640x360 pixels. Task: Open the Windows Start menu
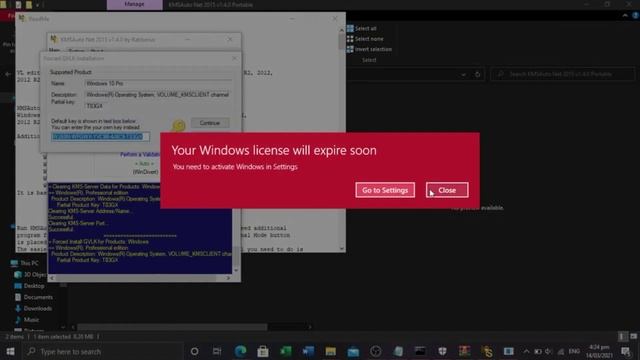click(x=10, y=351)
